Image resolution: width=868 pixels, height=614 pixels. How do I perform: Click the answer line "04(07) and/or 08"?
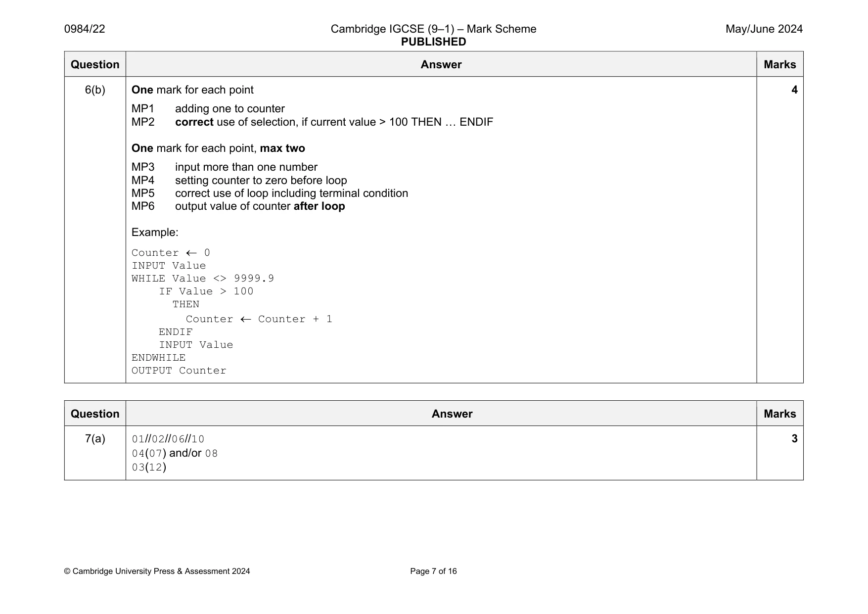click(x=175, y=453)
